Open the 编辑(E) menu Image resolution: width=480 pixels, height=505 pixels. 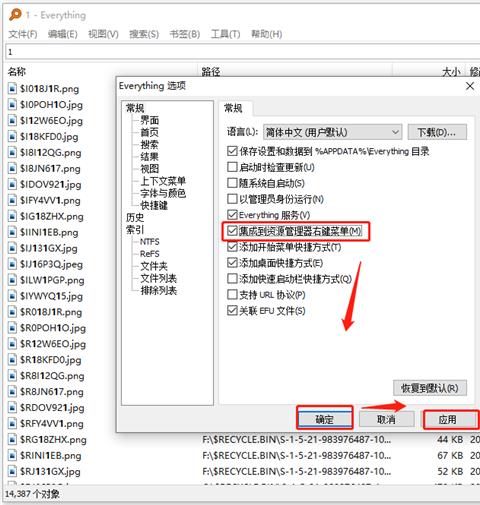tap(63, 34)
